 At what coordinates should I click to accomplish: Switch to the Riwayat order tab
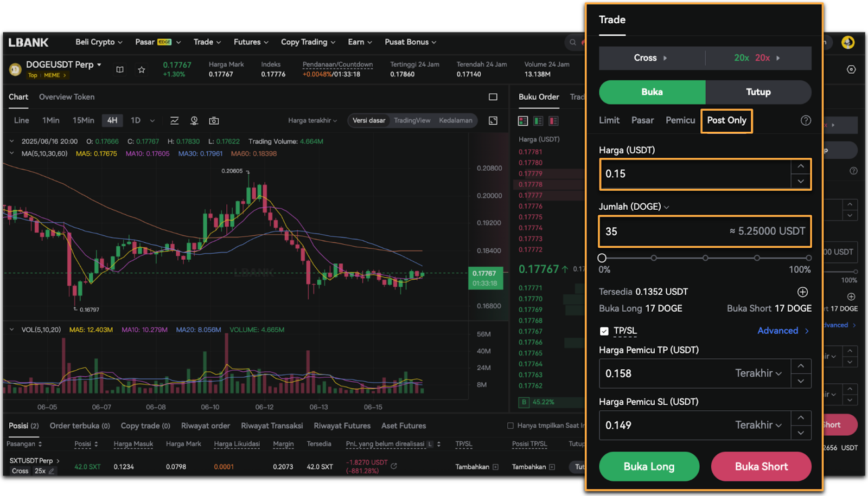[205, 426]
